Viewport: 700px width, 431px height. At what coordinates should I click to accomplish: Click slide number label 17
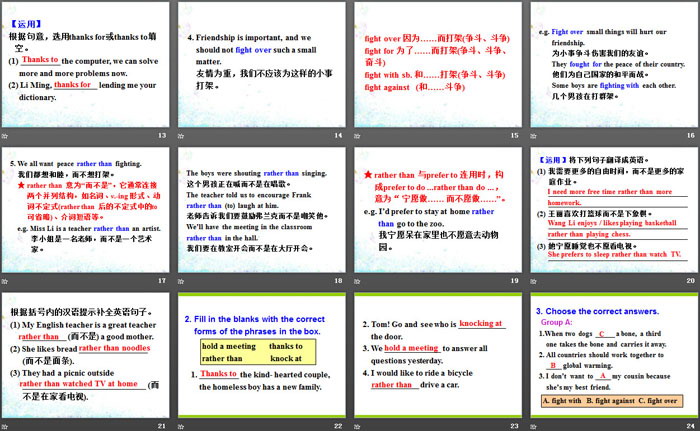(x=162, y=280)
